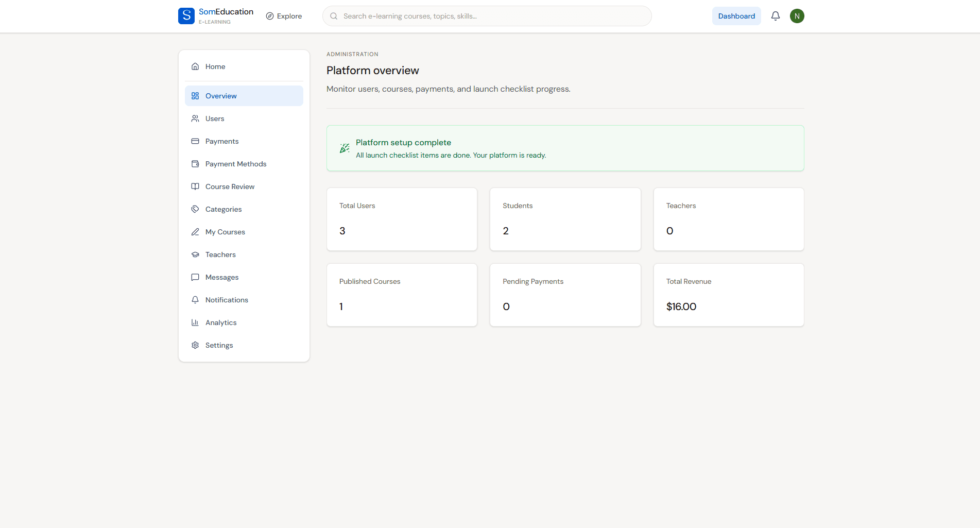The height and width of the screenshot is (528, 980).
Task: Click the Explore compass icon
Action: 270,16
